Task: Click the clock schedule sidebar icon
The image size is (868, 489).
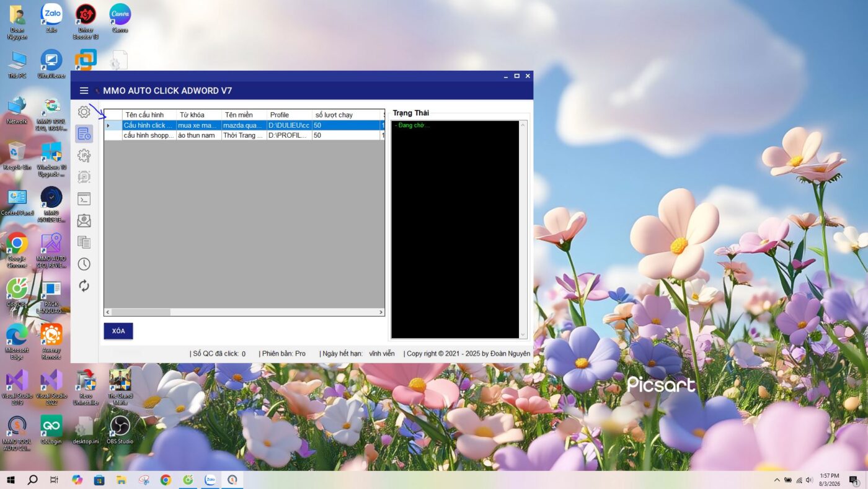Action: [x=84, y=264]
